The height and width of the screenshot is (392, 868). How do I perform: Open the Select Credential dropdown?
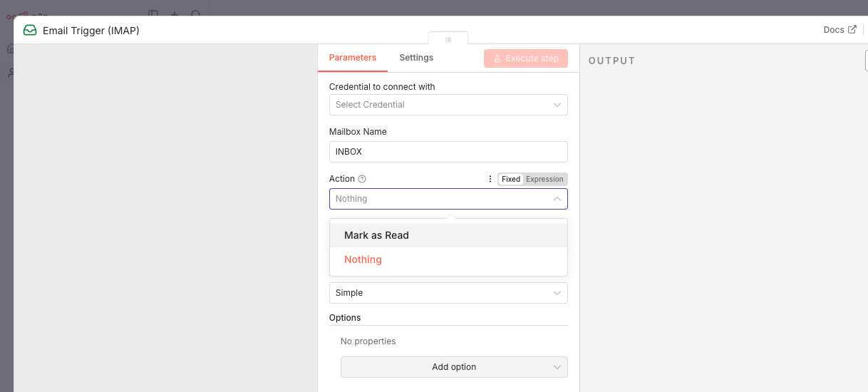(448, 105)
